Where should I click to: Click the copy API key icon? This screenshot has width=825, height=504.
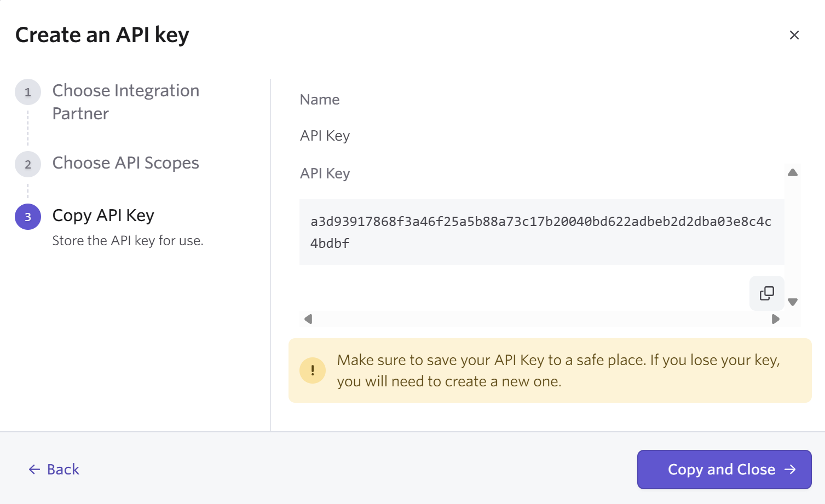pyautogui.click(x=766, y=293)
